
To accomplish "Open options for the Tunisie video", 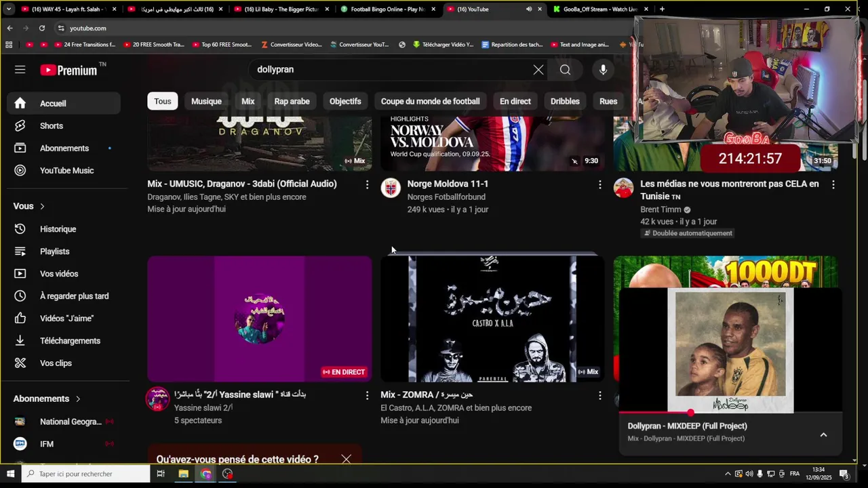I will click(x=833, y=184).
